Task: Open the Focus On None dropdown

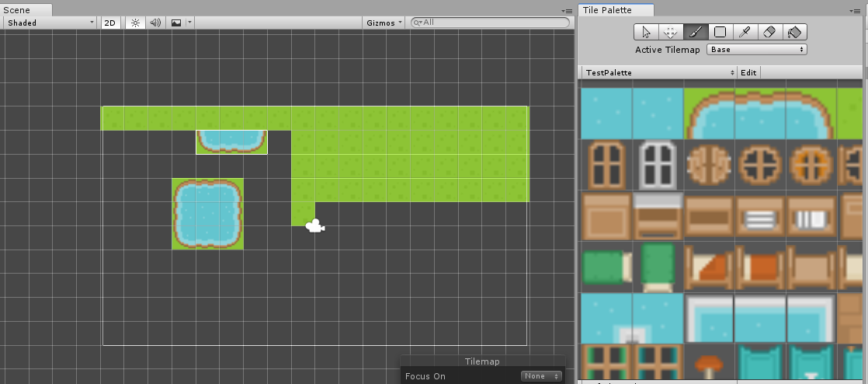Action: [541, 376]
